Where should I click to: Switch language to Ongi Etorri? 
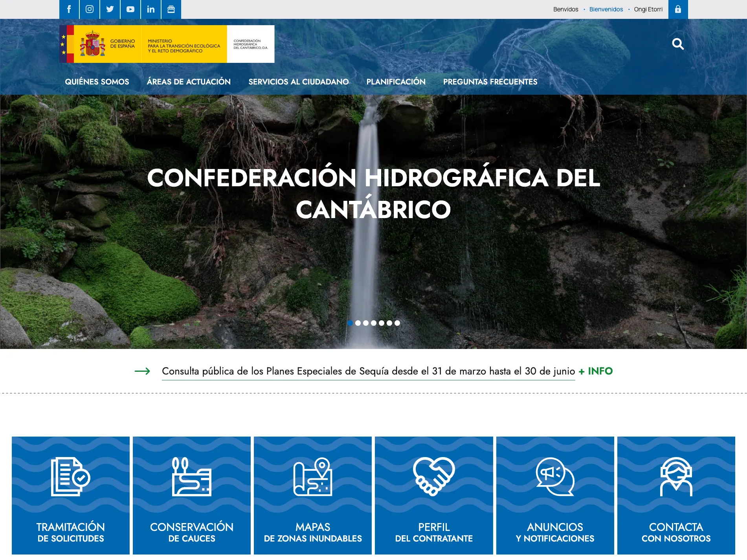pyautogui.click(x=648, y=9)
